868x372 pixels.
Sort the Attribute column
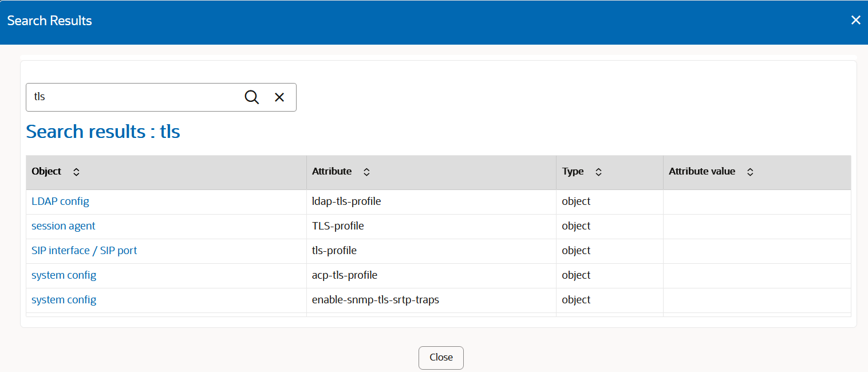click(366, 171)
